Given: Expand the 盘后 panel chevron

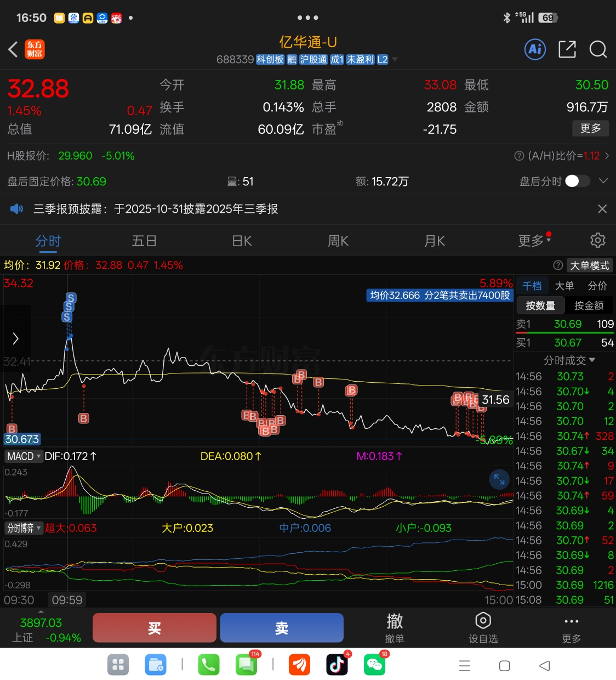Looking at the screenshot, I should [x=603, y=181].
